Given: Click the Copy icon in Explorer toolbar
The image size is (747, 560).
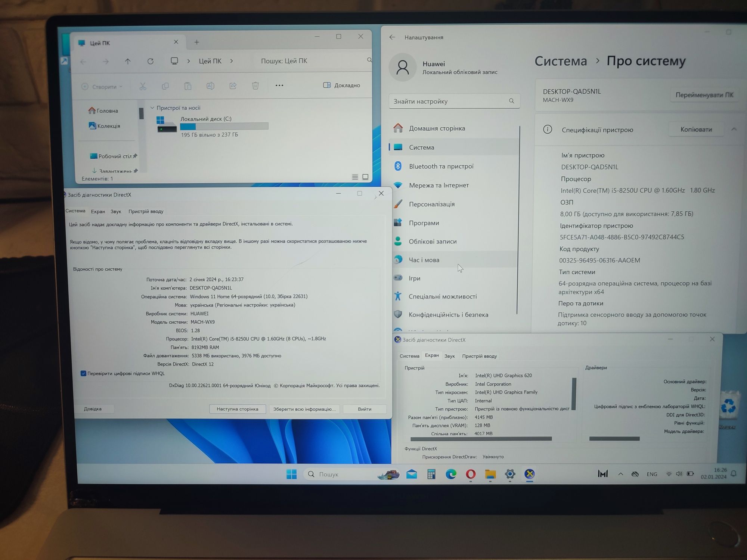Looking at the screenshot, I should click(165, 86).
